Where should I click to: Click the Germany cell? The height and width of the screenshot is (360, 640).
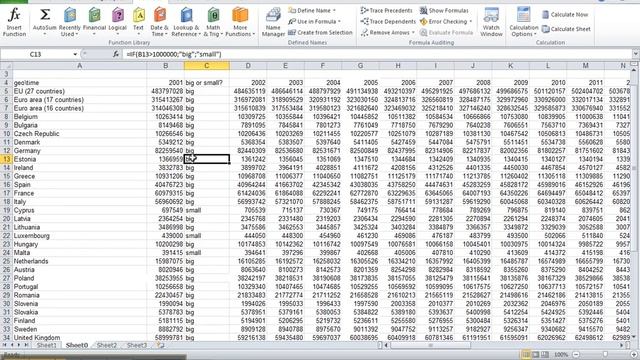(x=80, y=151)
